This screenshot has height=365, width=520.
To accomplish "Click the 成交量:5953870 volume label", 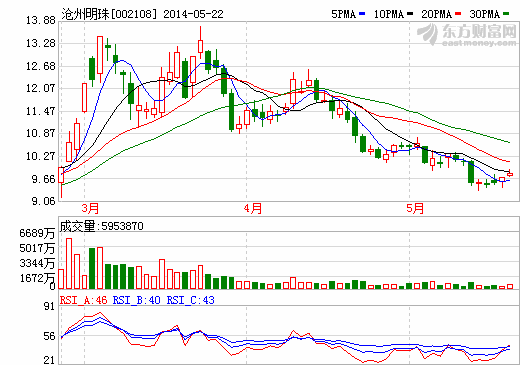I will (x=101, y=226).
